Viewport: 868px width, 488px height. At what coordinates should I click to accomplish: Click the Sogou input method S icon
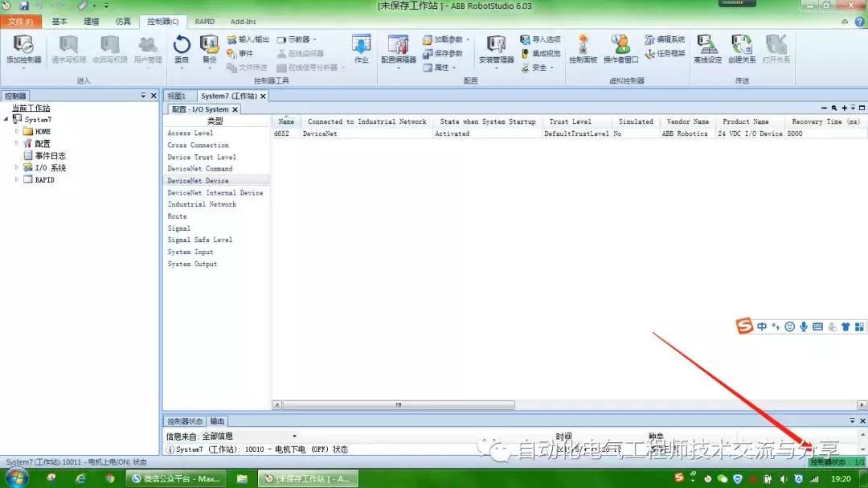coord(744,326)
